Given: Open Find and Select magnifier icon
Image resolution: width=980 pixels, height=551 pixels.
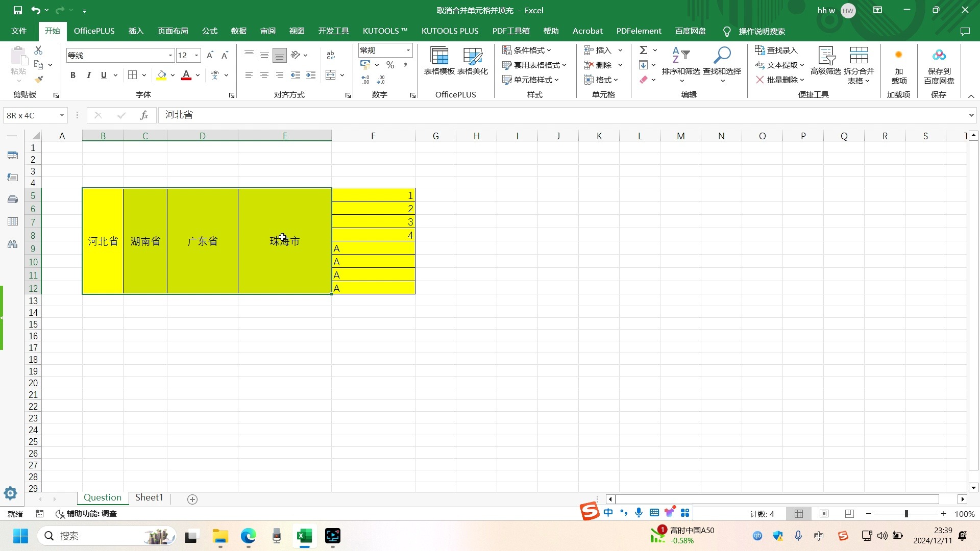Looking at the screenshot, I should click(722, 55).
